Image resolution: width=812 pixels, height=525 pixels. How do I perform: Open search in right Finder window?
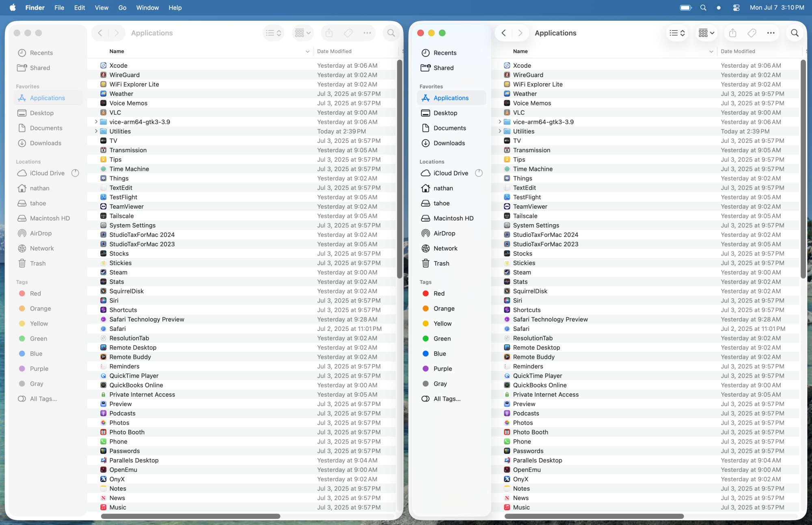tap(795, 33)
